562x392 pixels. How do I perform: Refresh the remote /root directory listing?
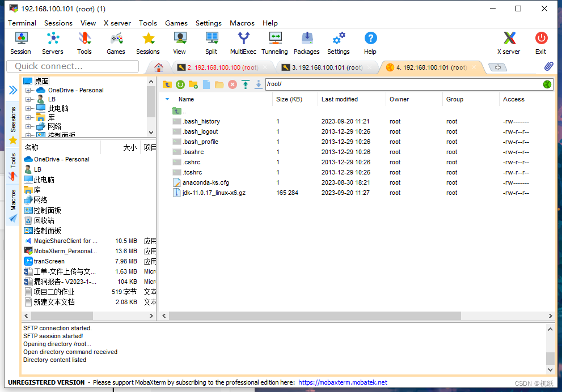pyautogui.click(x=180, y=84)
